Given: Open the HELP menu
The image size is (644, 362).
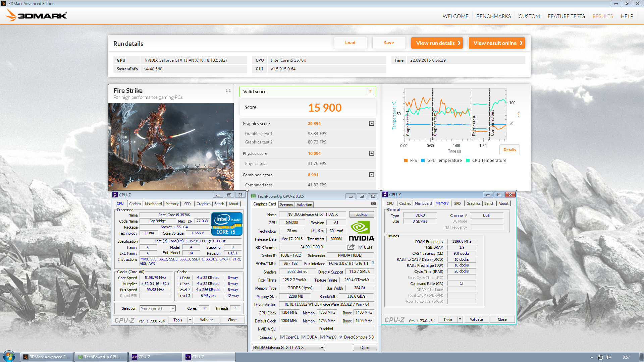Looking at the screenshot, I should [627, 16].
